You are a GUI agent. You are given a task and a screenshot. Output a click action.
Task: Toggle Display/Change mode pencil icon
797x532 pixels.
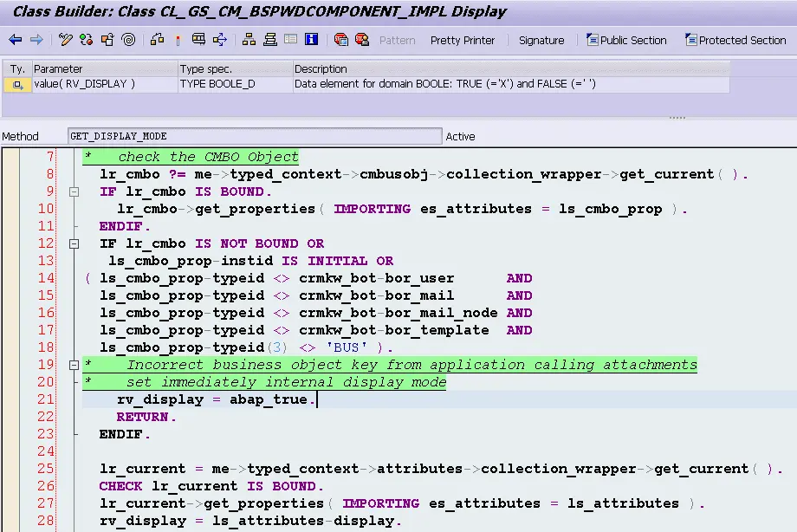[66, 40]
